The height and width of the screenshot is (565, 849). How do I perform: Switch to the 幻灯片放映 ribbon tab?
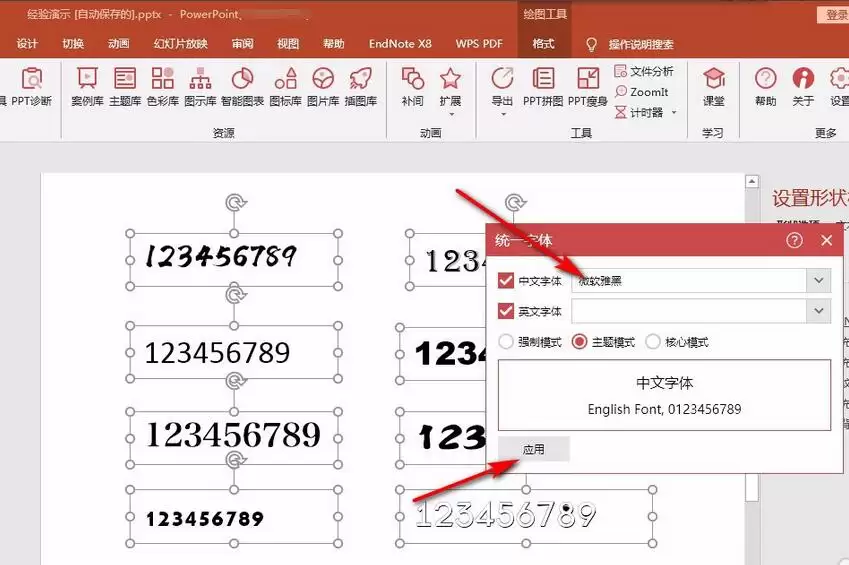click(x=180, y=44)
